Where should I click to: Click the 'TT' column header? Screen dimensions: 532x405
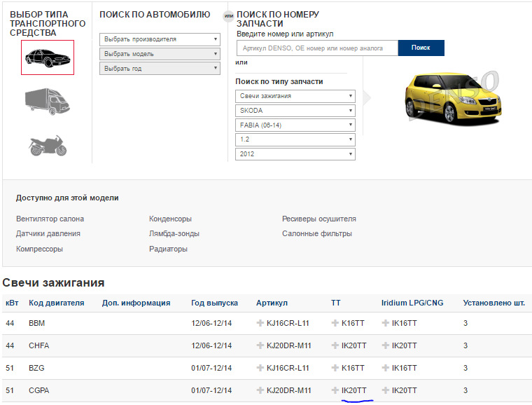pyautogui.click(x=335, y=303)
